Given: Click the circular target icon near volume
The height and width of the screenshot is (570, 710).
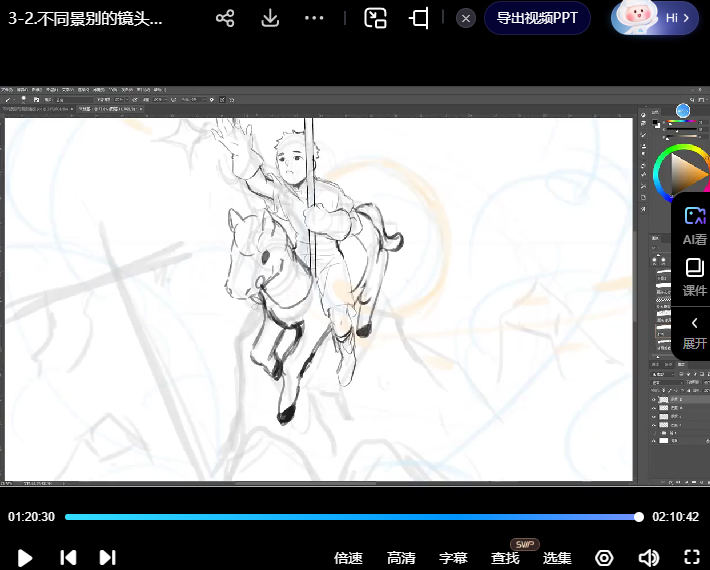Looking at the screenshot, I should 604,557.
